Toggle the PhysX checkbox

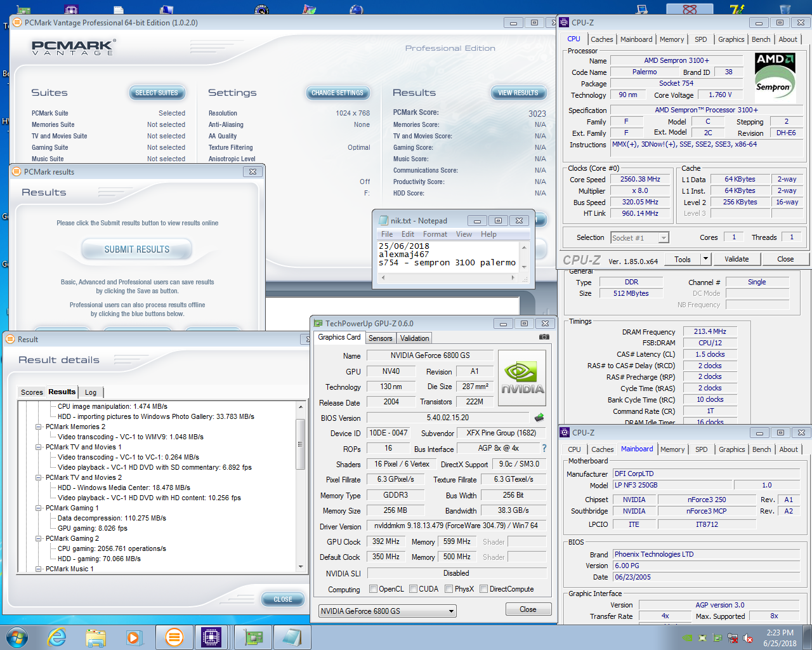pyautogui.click(x=449, y=589)
